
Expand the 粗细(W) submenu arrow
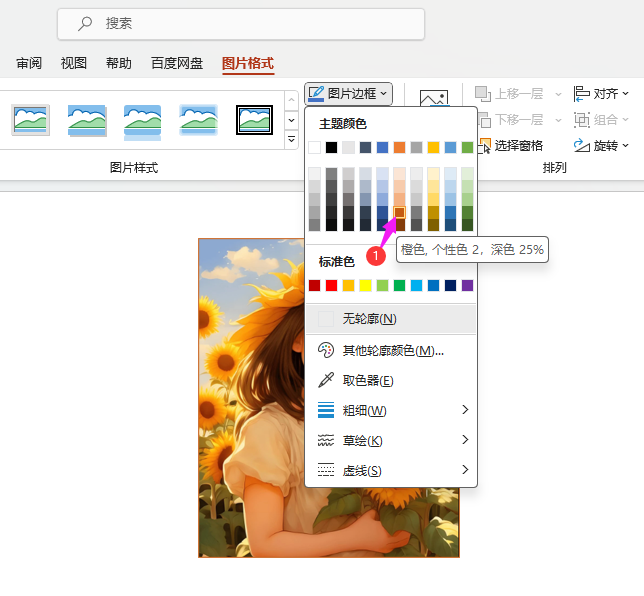(x=465, y=410)
